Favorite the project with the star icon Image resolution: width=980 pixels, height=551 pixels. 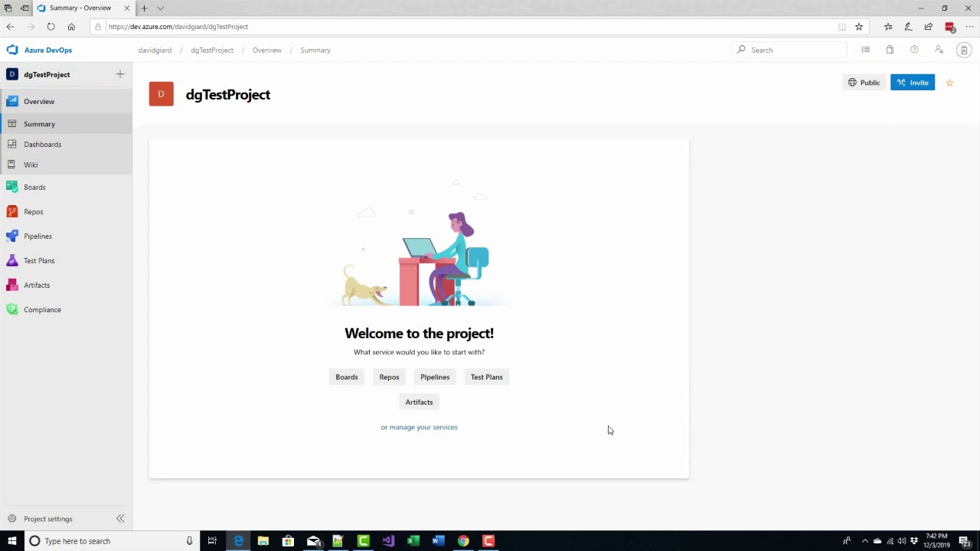point(949,83)
